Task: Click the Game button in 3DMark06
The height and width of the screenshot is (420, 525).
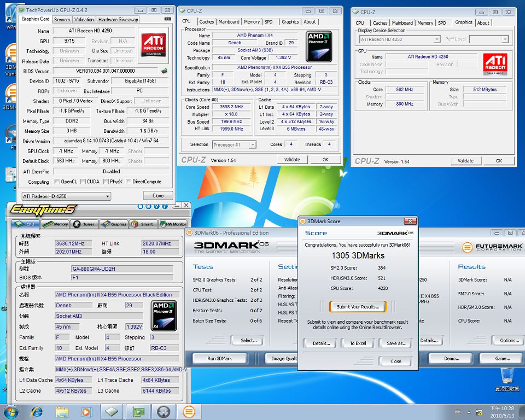Action: pyautogui.click(x=502, y=358)
